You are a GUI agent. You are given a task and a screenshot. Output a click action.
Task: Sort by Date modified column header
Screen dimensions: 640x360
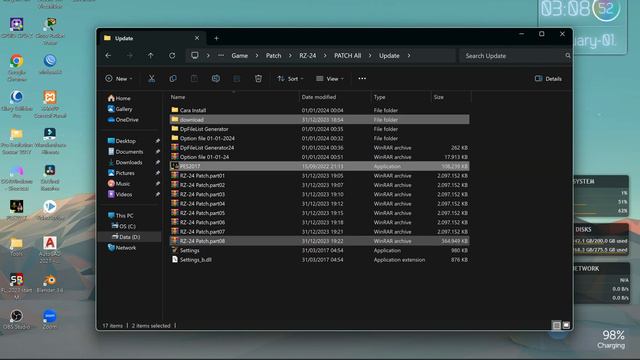point(319,97)
